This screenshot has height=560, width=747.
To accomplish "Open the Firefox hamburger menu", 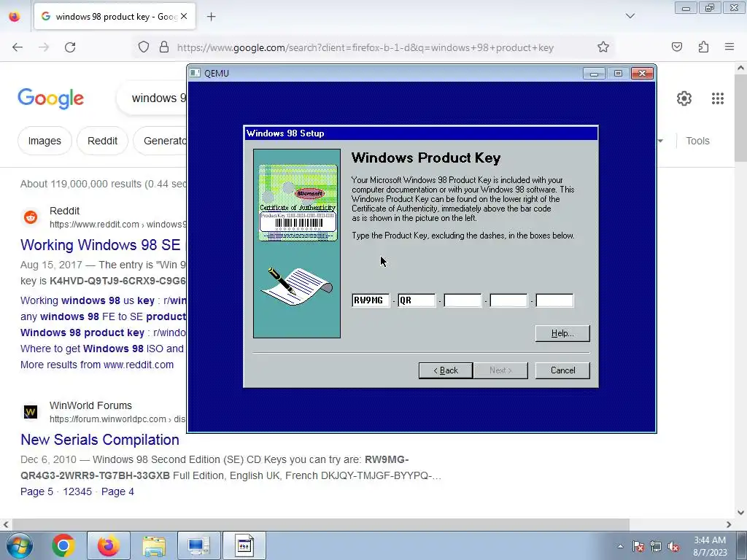I will pyautogui.click(x=729, y=47).
